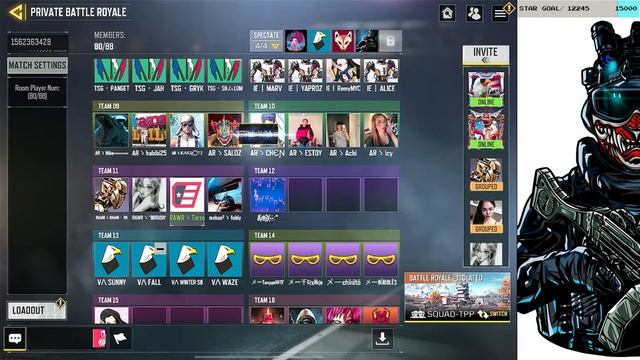Image resolution: width=640 pixels, height=360 pixels.
Task: Click the Team 14 header
Action: tap(324, 235)
